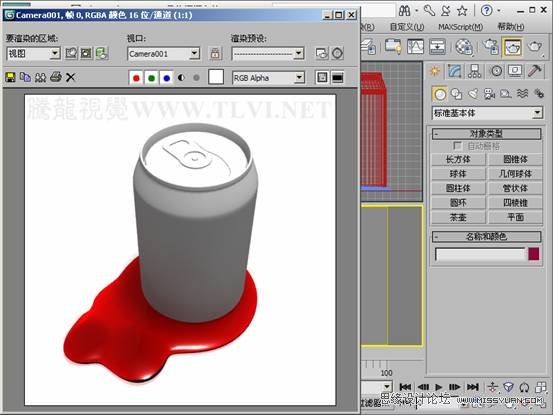Select the Systems category icon

539,94
